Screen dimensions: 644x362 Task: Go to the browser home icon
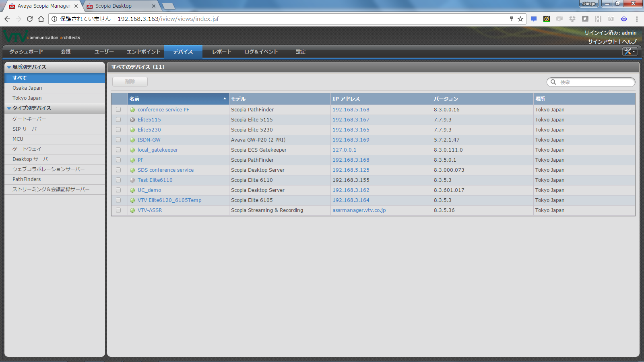[x=41, y=19]
